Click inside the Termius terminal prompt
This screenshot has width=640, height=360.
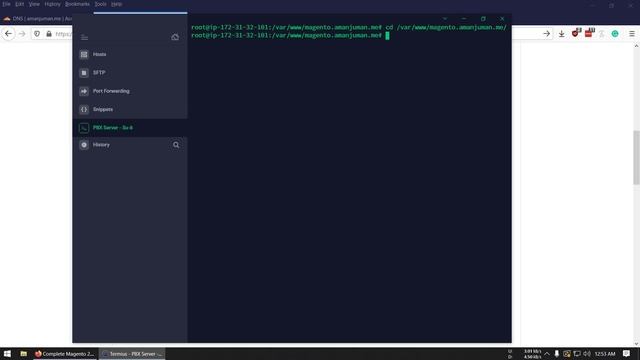(x=387, y=36)
